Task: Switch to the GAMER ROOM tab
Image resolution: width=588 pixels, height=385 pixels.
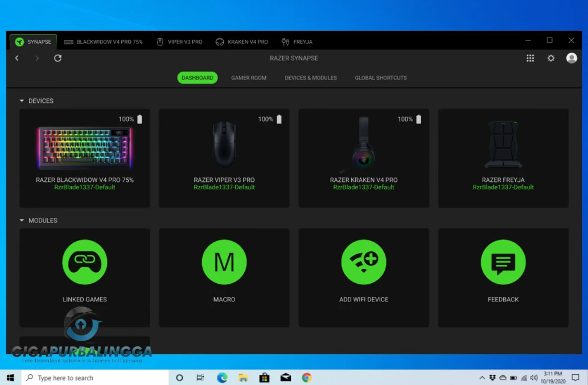Action: tap(249, 78)
